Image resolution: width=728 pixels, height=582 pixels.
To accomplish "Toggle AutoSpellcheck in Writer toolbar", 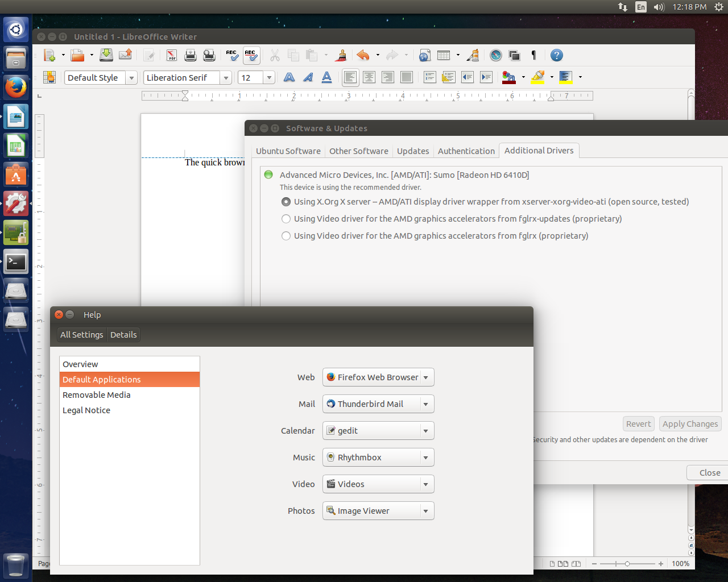I will pos(251,55).
